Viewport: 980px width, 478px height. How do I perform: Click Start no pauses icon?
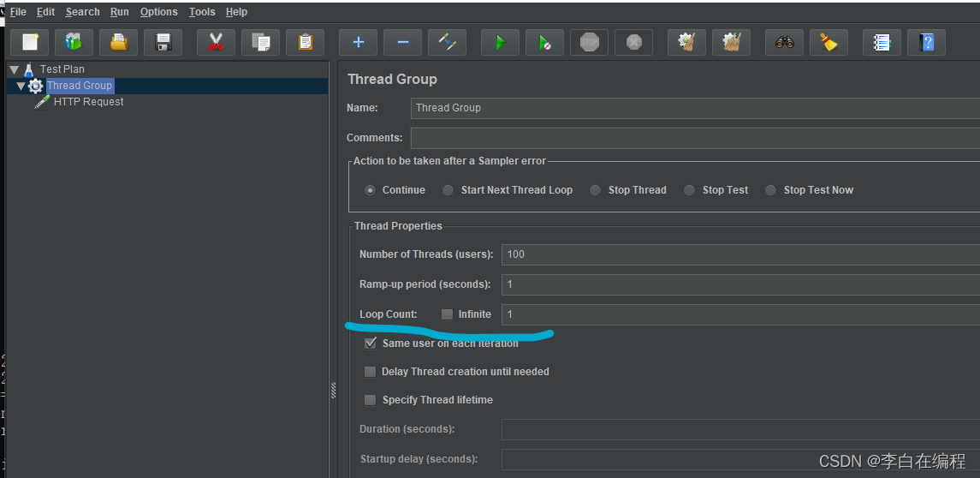coord(544,43)
